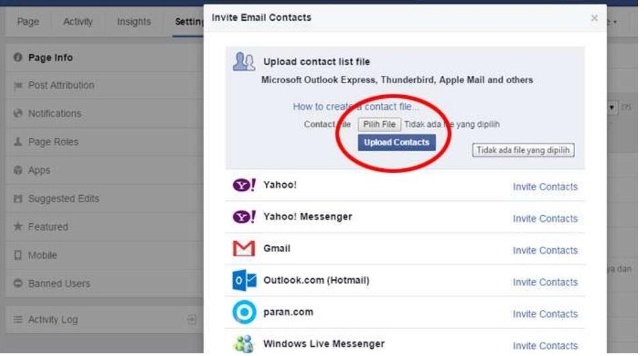Screen dimensions: 644x356
Task: Open the Activity Log
Action: pyautogui.click(x=105, y=320)
